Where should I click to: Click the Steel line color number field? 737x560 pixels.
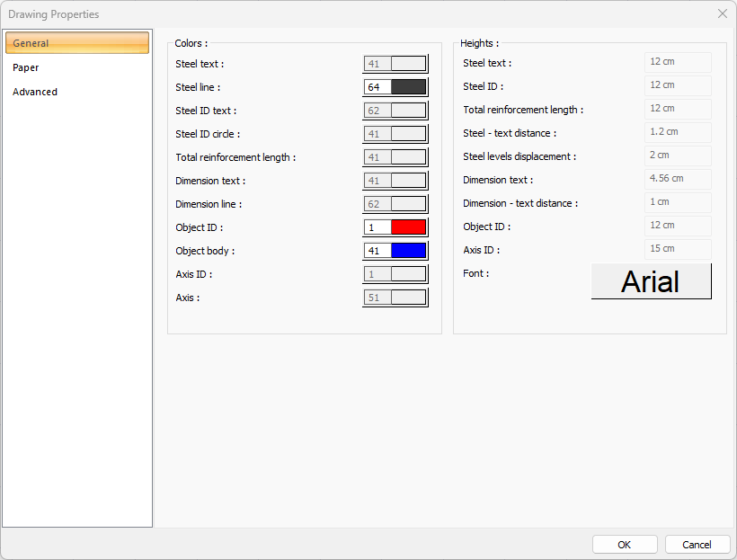pos(377,87)
